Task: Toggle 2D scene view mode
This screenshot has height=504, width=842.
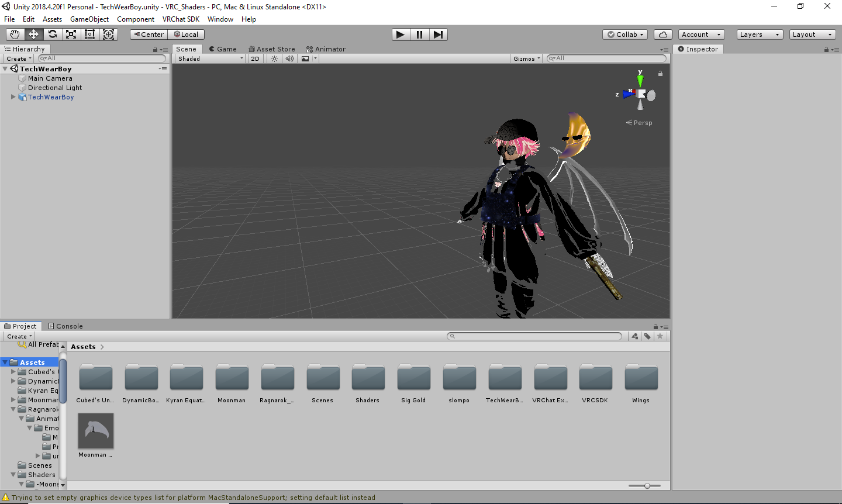Action: tap(255, 58)
